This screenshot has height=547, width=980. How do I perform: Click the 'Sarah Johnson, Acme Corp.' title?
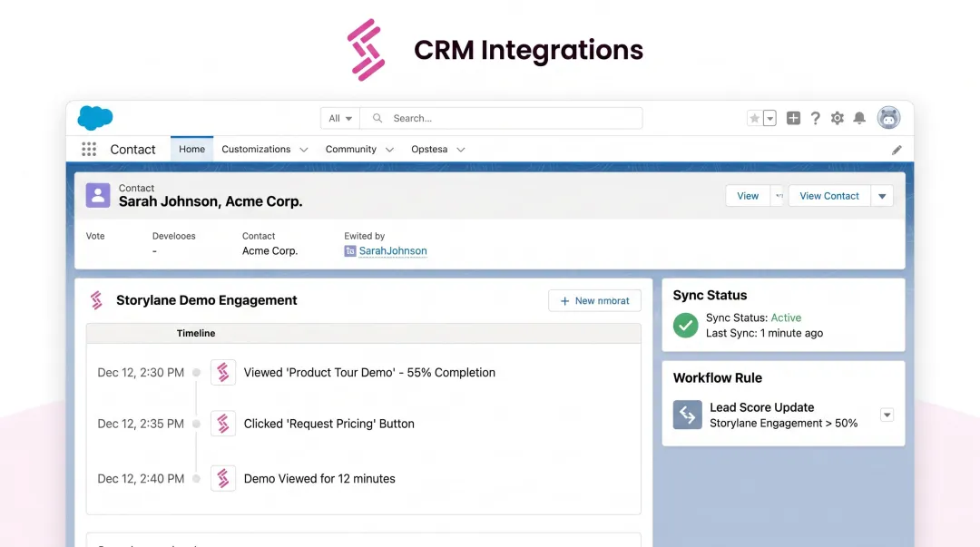[x=211, y=201]
